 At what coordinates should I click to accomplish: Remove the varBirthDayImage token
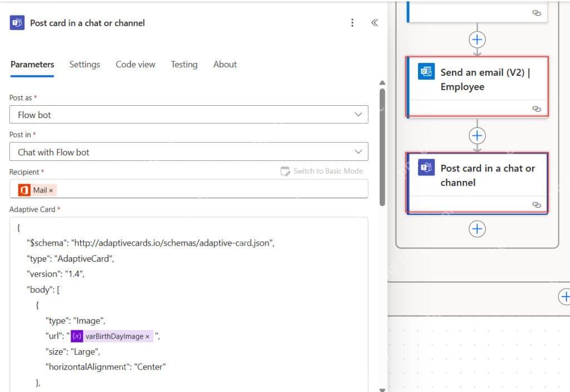coord(147,337)
